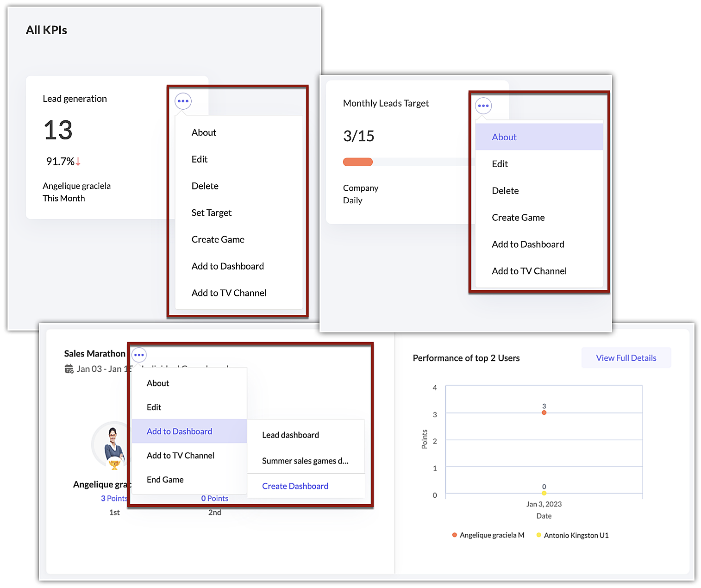The image size is (701, 588).
Task: Click the calendar icon beside Jan 03
Action: pos(69,369)
